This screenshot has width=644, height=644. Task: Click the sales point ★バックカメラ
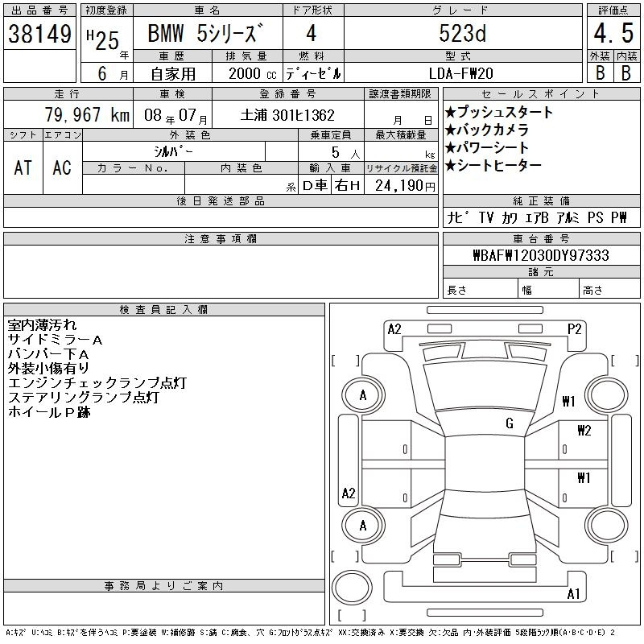coord(486,130)
